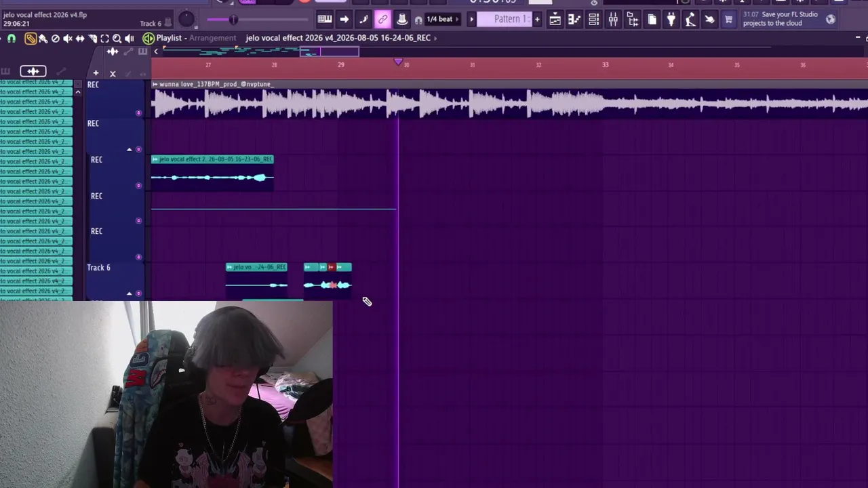Select the Delete tool in playlist toolbar
The height and width of the screenshot is (488, 868).
(56, 39)
